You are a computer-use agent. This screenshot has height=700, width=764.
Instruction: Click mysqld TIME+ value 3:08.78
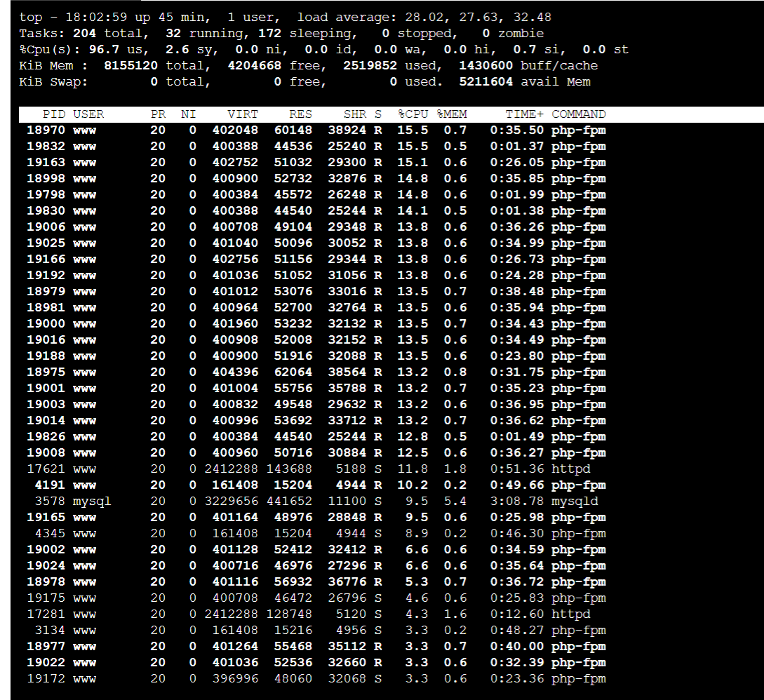coord(516,502)
